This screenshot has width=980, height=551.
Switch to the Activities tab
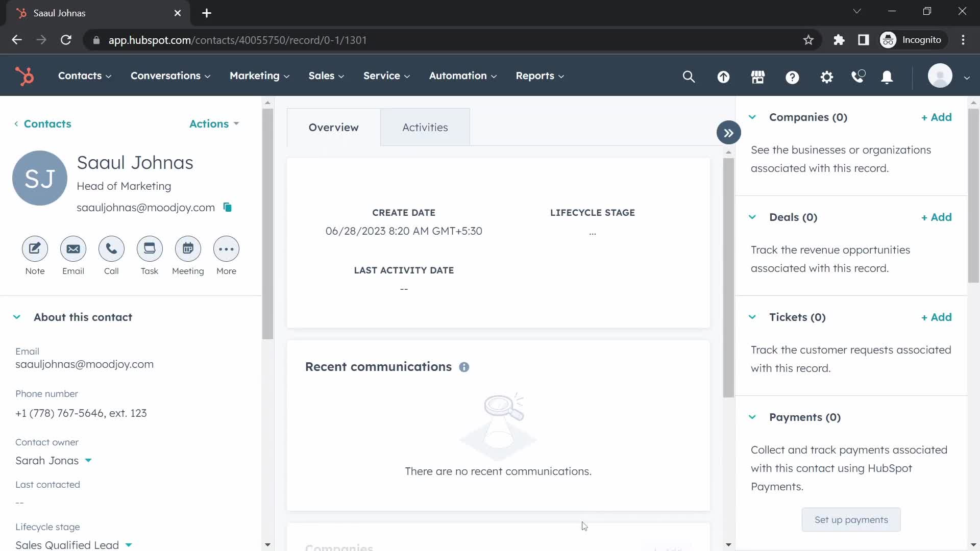(425, 127)
